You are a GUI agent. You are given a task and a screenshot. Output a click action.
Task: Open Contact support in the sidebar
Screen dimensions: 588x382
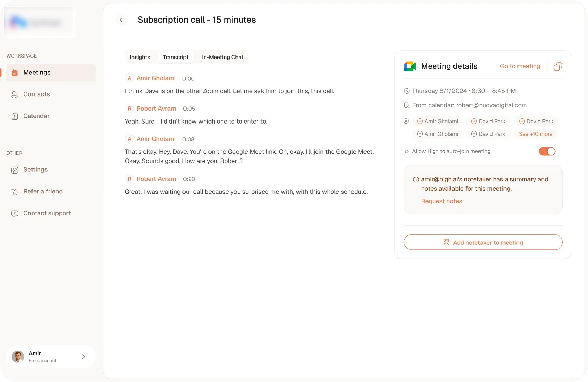tap(47, 213)
